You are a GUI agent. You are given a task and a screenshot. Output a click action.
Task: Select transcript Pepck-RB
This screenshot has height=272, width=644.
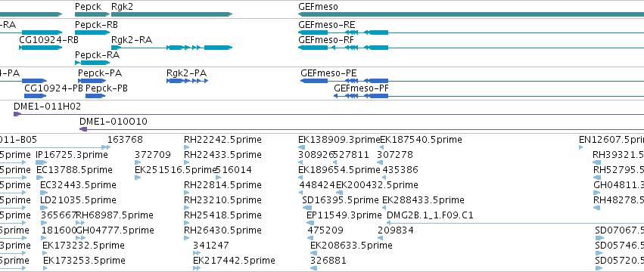[96, 25]
